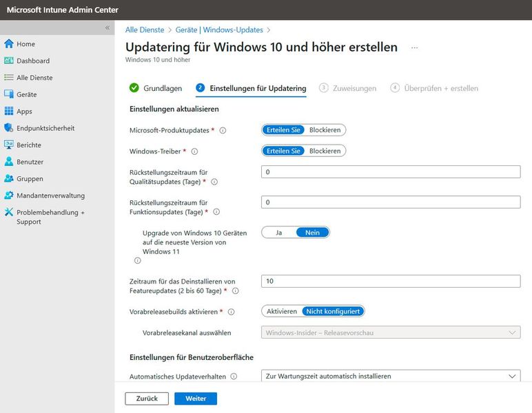Follow Geräte | Windows-Updates breadcrumb link
Viewport: 532px width, 413px height.
point(219,30)
